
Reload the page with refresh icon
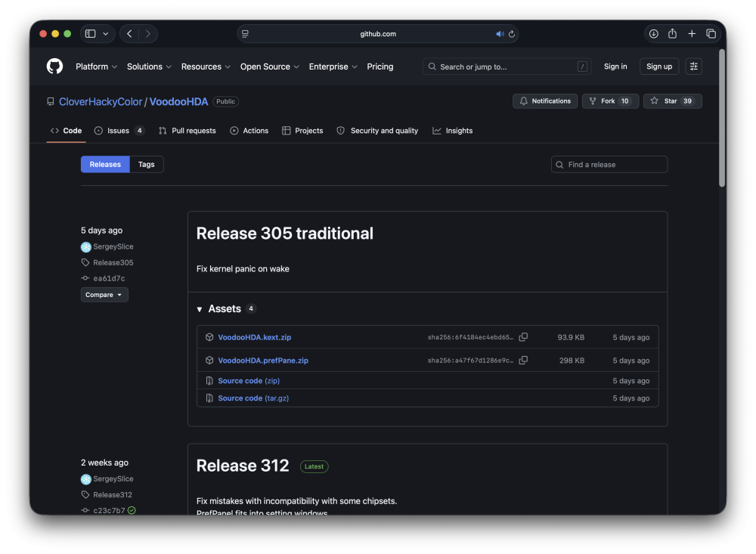click(x=512, y=34)
